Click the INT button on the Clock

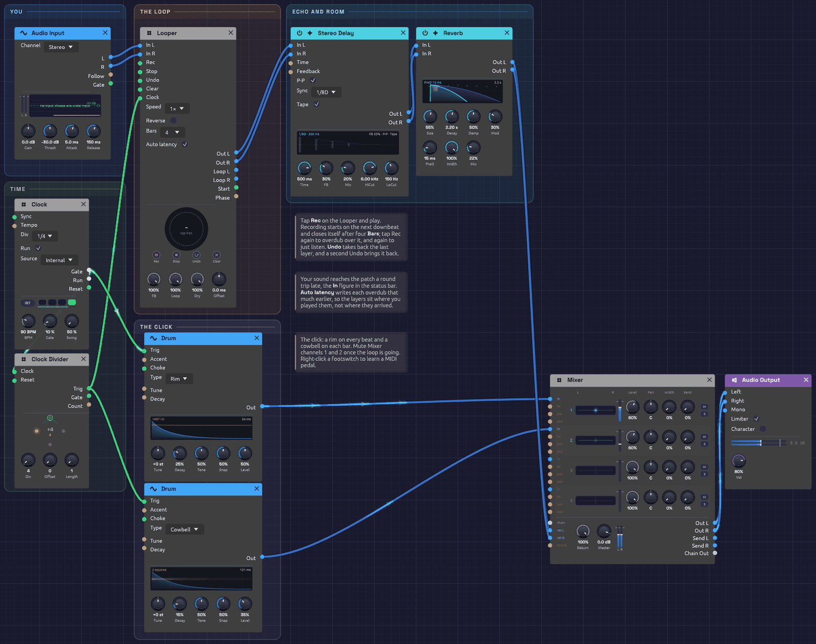(x=28, y=303)
